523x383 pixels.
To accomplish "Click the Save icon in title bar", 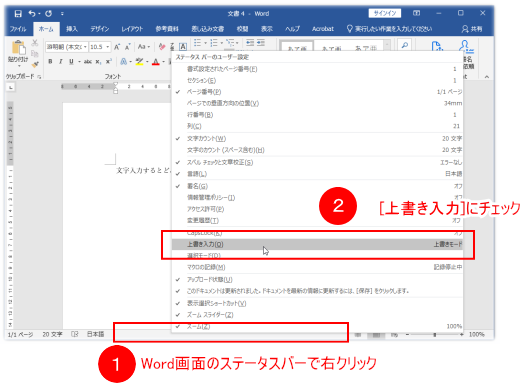I will 18,14.
